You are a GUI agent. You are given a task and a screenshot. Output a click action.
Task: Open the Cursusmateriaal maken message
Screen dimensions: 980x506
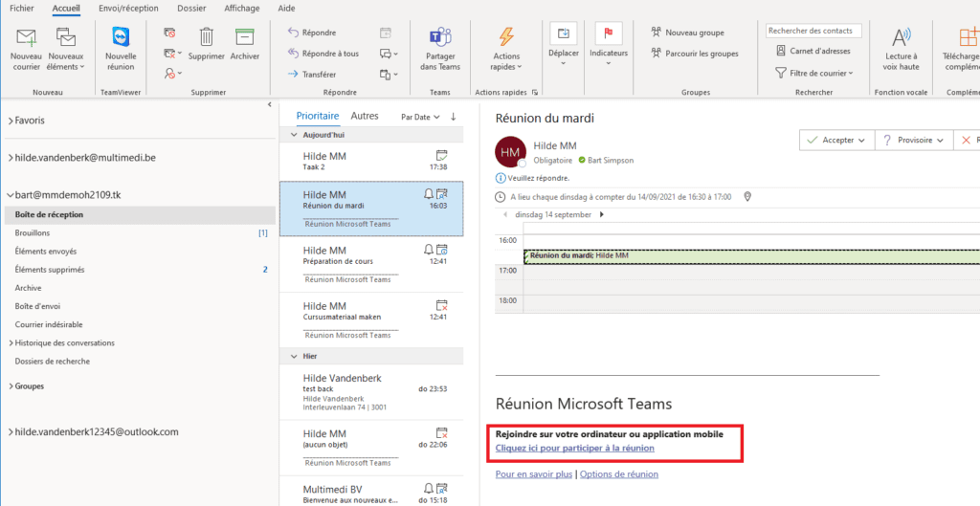click(x=371, y=319)
